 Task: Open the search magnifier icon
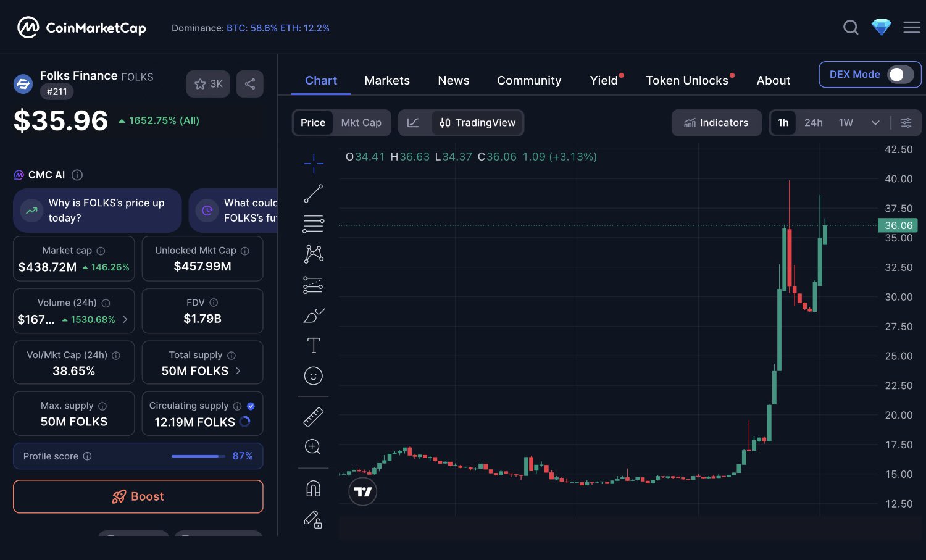[851, 28]
